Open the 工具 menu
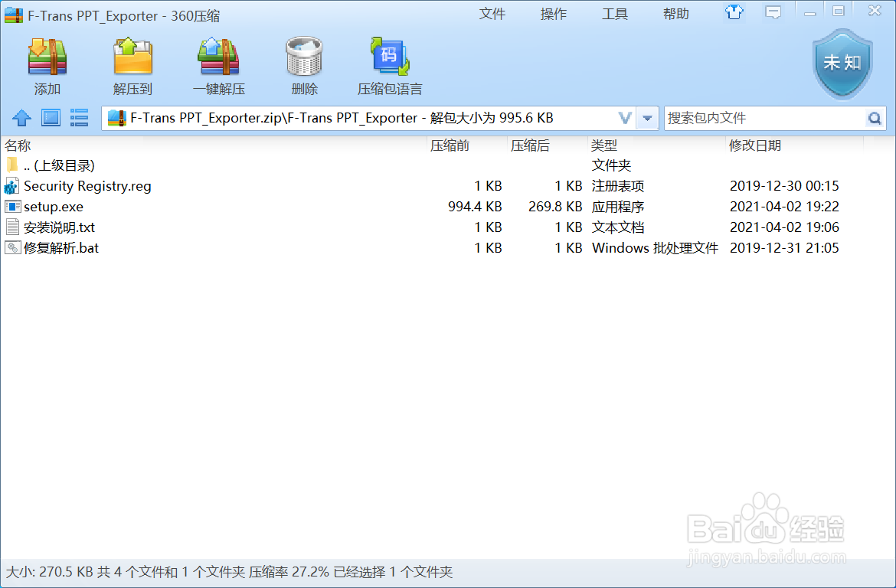The height and width of the screenshot is (588, 896). pos(615,14)
